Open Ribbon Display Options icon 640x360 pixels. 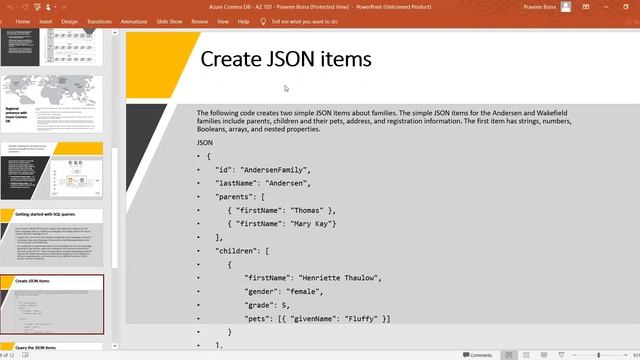tap(586, 7)
